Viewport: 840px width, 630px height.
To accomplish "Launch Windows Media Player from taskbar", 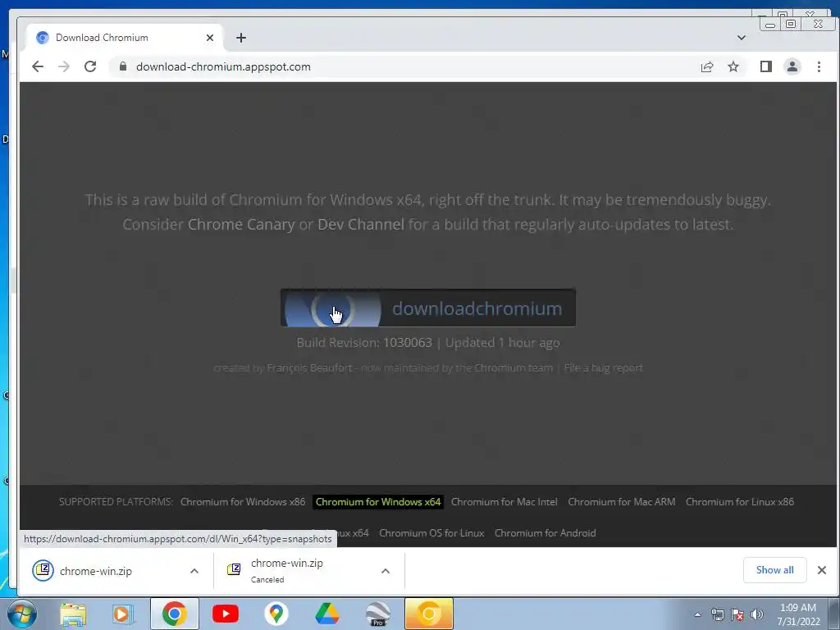I will point(123,614).
